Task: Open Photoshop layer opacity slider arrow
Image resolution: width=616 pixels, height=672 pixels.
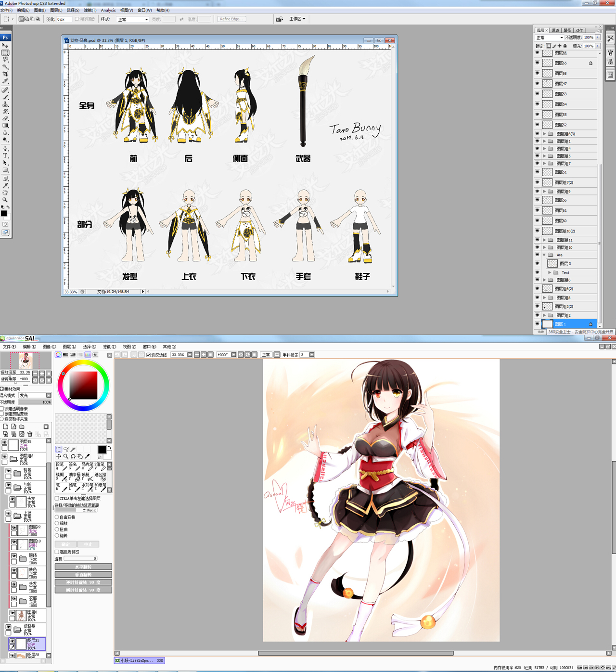Action: [x=598, y=38]
